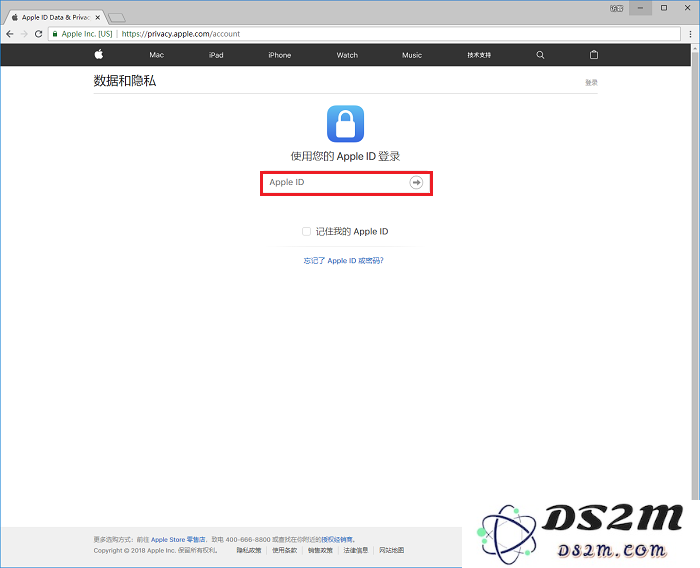This screenshot has width=700, height=568.
Task: Click the forgot Apple ID or password link
Action: click(x=344, y=260)
